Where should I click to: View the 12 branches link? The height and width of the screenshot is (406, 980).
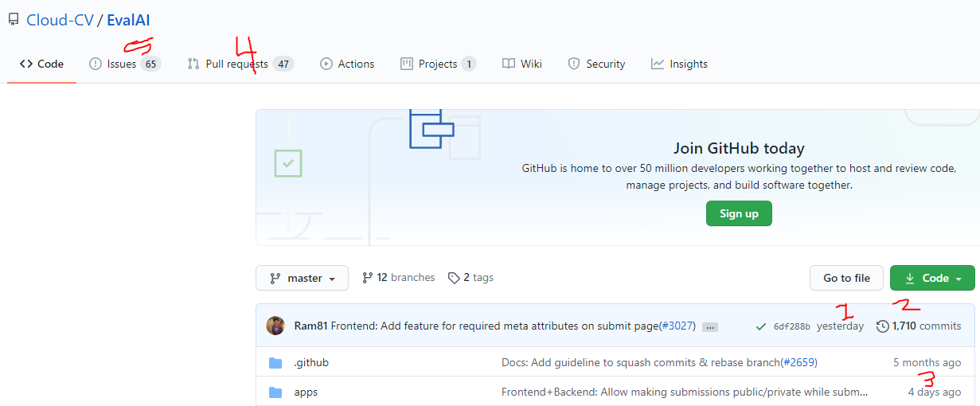pyautogui.click(x=399, y=278)
